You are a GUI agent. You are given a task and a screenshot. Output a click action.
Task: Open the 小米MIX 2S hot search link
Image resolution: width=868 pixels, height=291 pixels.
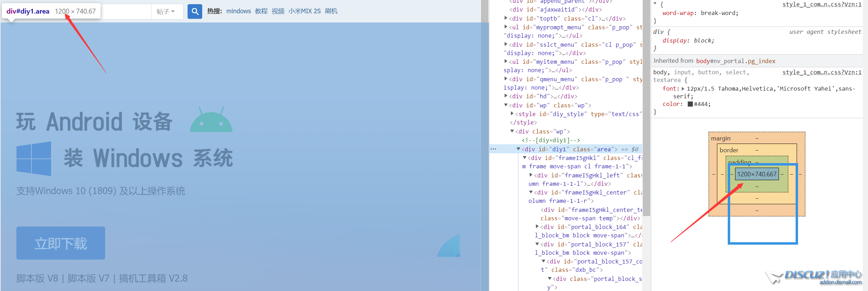pyautogui.click(x=304, y=11)
